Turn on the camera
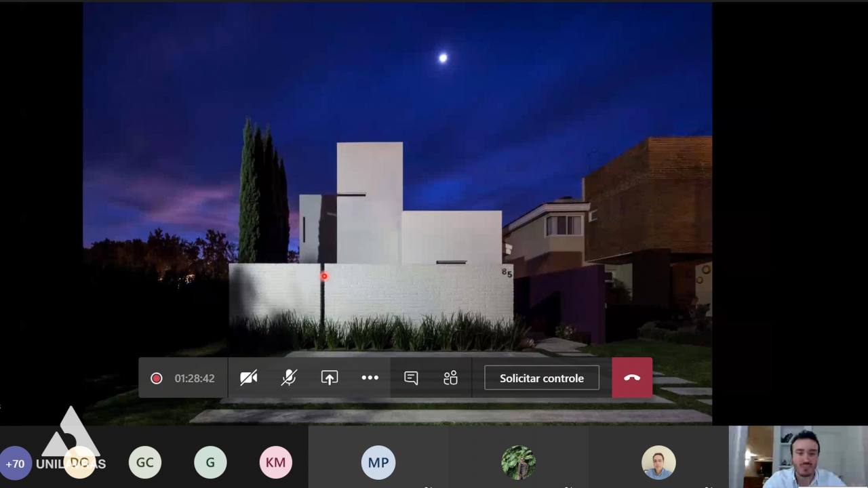 coord(249,378)
